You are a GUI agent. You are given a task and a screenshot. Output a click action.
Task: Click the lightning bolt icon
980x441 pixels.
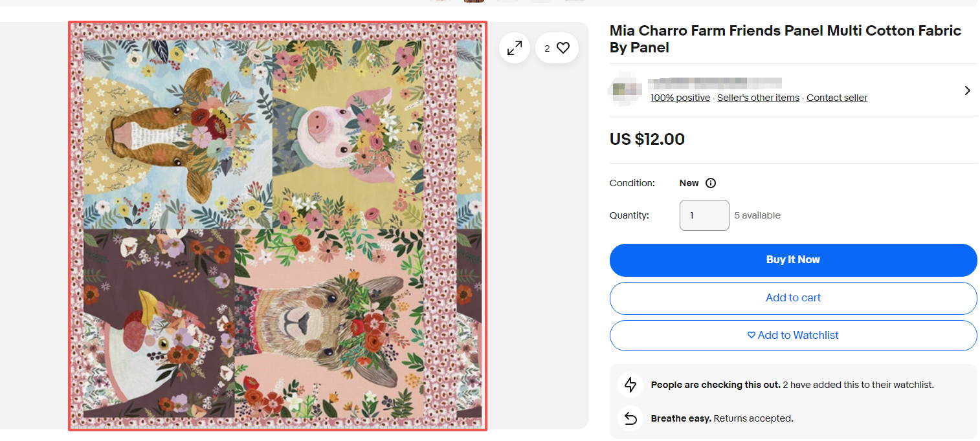[x=630, y=385]
